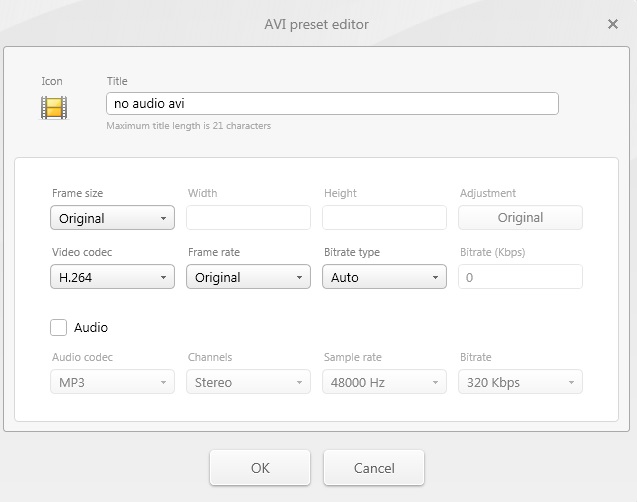Open the audio Bitrate 320 Kbps dropdown
637x502 pixels.
tap(520, 382)
